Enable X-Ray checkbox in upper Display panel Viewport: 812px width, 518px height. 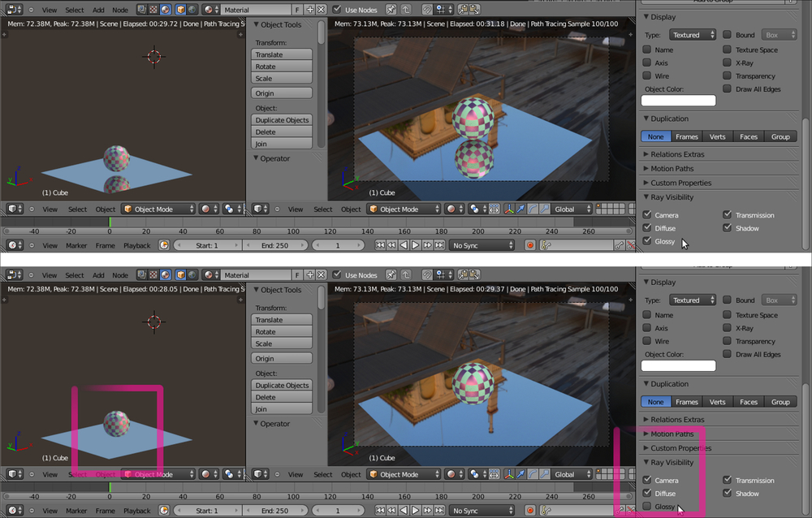coord(728,63)
